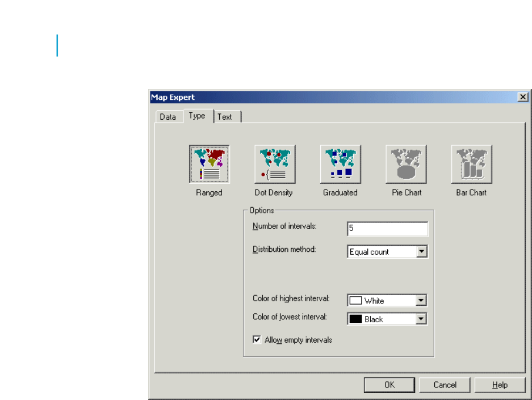Confirm with the OK button
Image resolution: width=532 pixels, height=400 pixels.
(389, 385)
